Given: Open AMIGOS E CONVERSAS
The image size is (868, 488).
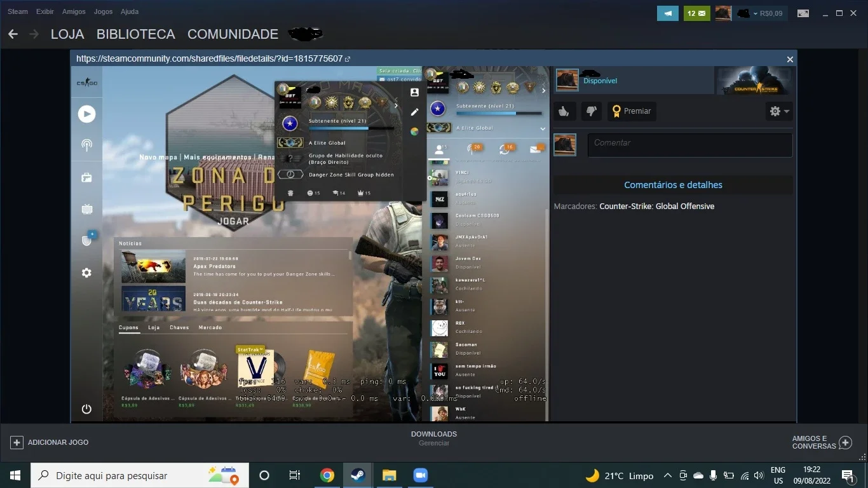Looking at the screenshot, I should pyautogui.click(x=822, y=442).
